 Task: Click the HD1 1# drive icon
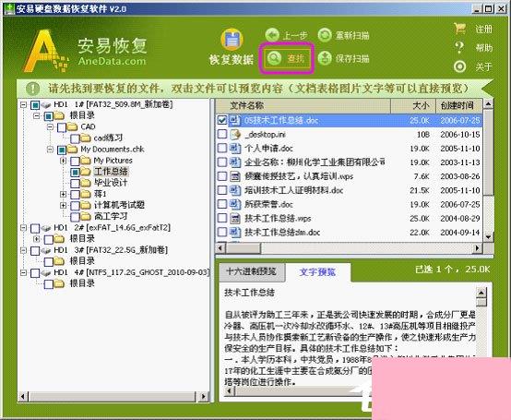(46, 104)
